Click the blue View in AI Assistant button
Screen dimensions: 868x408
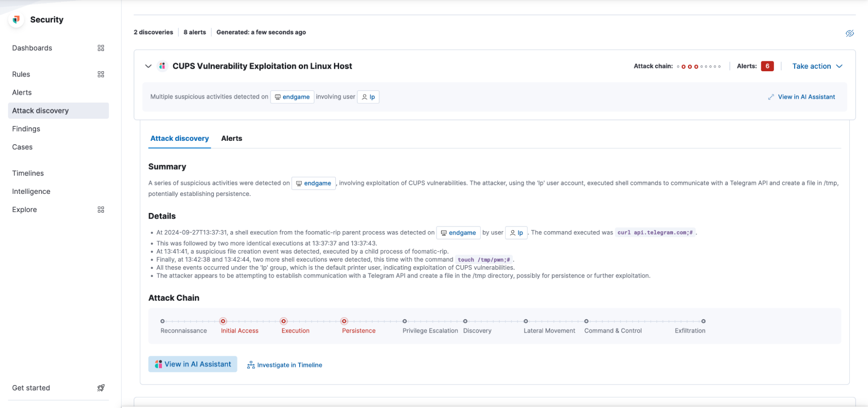coord(193,364)
